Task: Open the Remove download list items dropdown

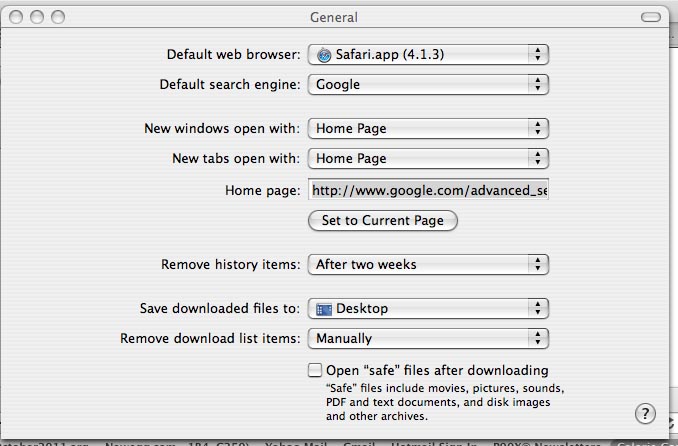Action: tap(428, 338)
